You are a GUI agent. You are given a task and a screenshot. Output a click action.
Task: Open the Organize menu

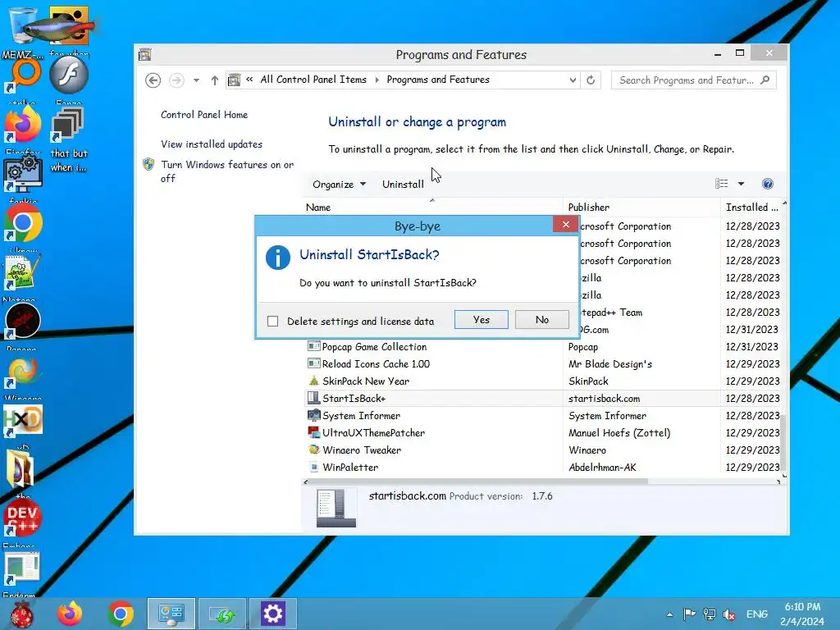point(339,185)
